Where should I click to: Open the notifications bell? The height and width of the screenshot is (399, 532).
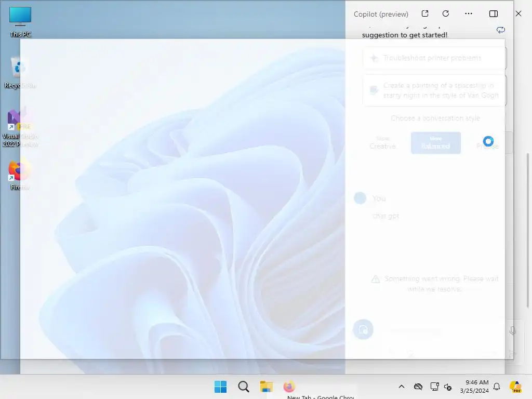click(x=497, y=387)
